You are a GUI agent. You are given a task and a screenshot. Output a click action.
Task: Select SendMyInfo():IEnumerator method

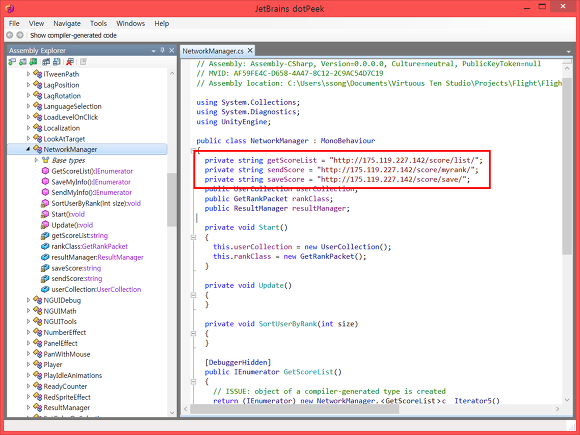[x=92, y=192]
